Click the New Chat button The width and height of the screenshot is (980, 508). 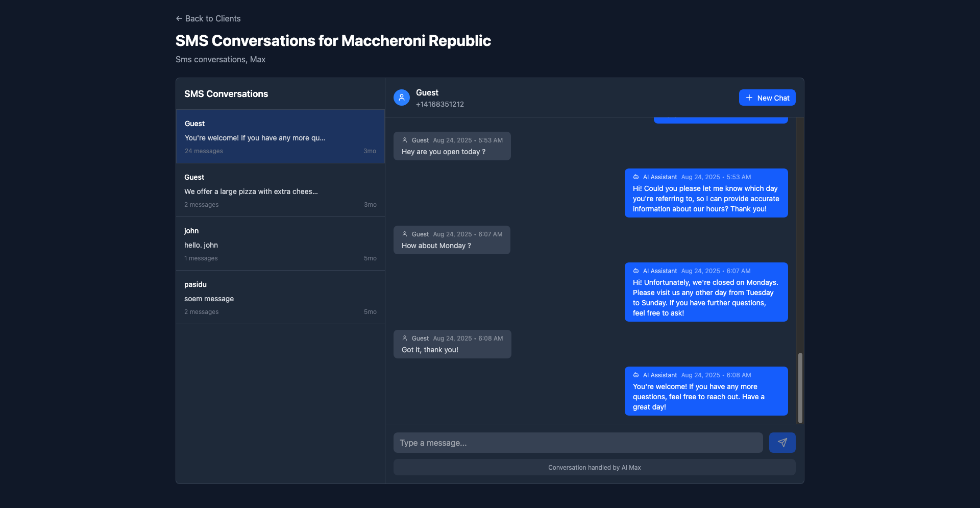[767, 98]
